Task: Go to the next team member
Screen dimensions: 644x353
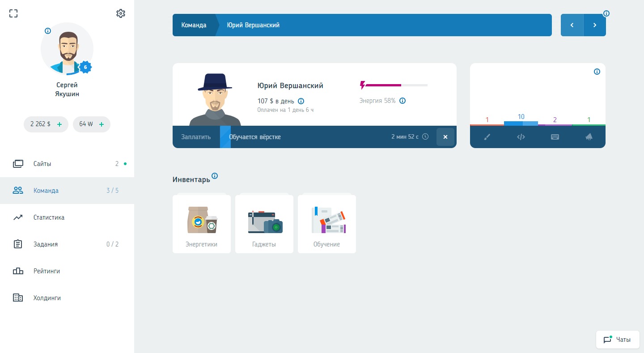Action: point(595,25)
